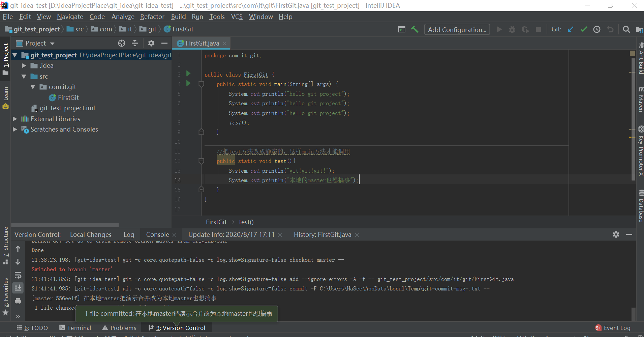Click Run with Coverage toolbar icon
The width and height of the screenshot is (644, 337).
click(525, 29)
